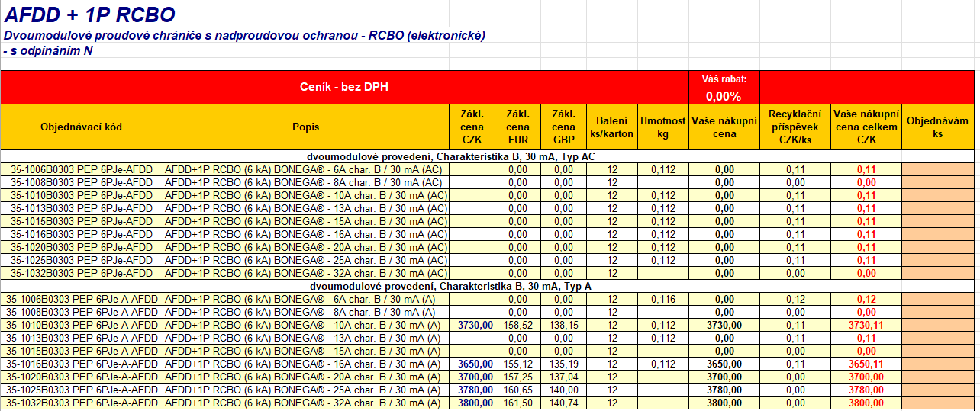
Task: Select blue base price '3780,00' in CZK column
Action: pyautogui.click(x=472, y=390)
